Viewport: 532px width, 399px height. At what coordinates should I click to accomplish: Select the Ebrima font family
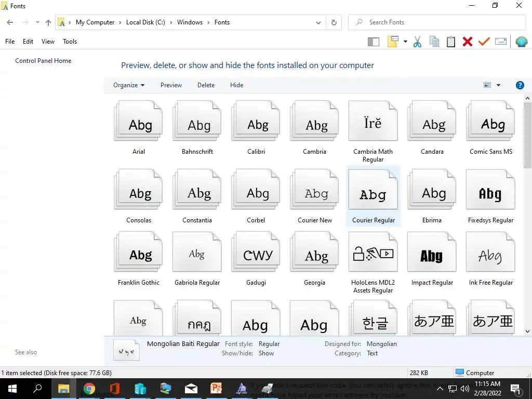432,196
